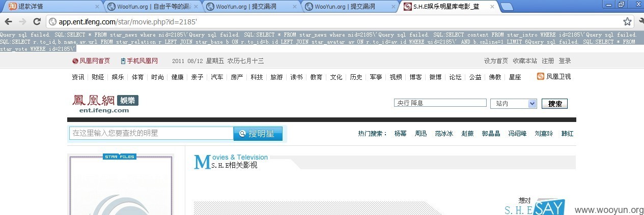Open the 时尚 nav item
The image size is (644, 215).
click(x=157, y=77)
